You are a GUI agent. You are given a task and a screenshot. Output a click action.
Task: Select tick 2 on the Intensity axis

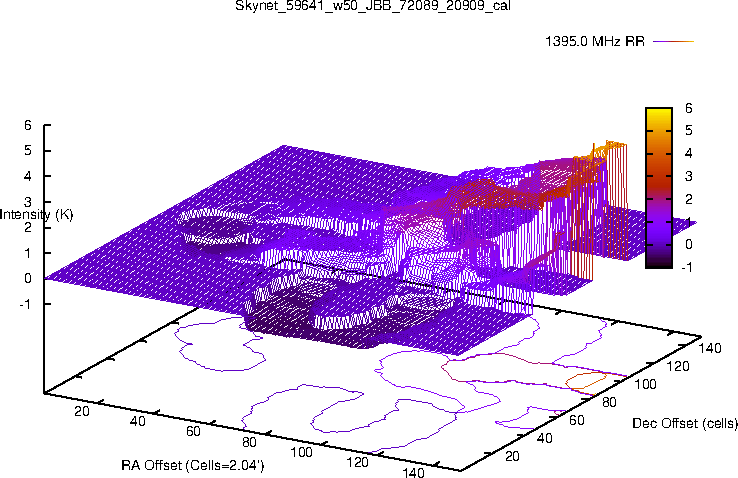pos(28,227)
